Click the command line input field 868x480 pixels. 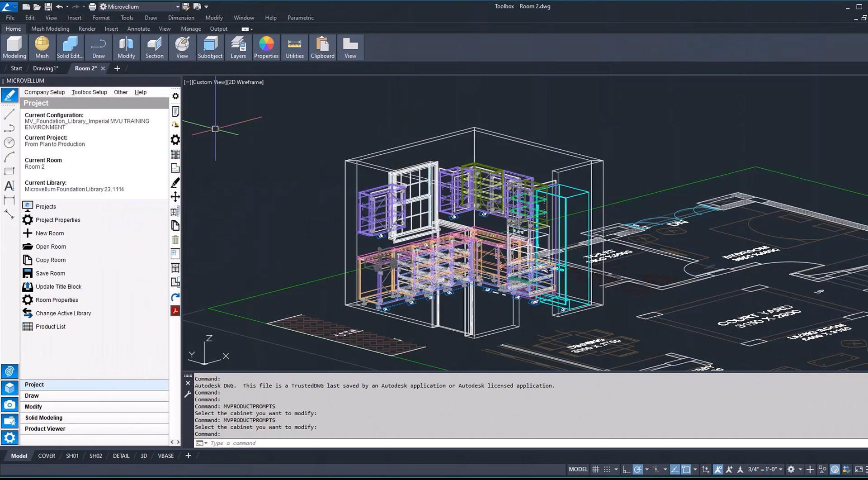click(538, 443)
